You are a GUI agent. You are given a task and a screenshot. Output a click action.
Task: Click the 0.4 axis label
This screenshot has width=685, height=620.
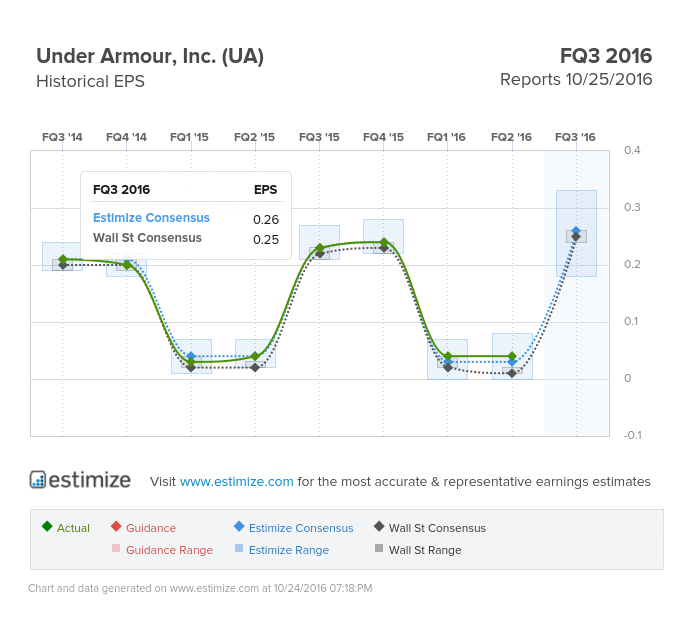(x=632, y=150)
